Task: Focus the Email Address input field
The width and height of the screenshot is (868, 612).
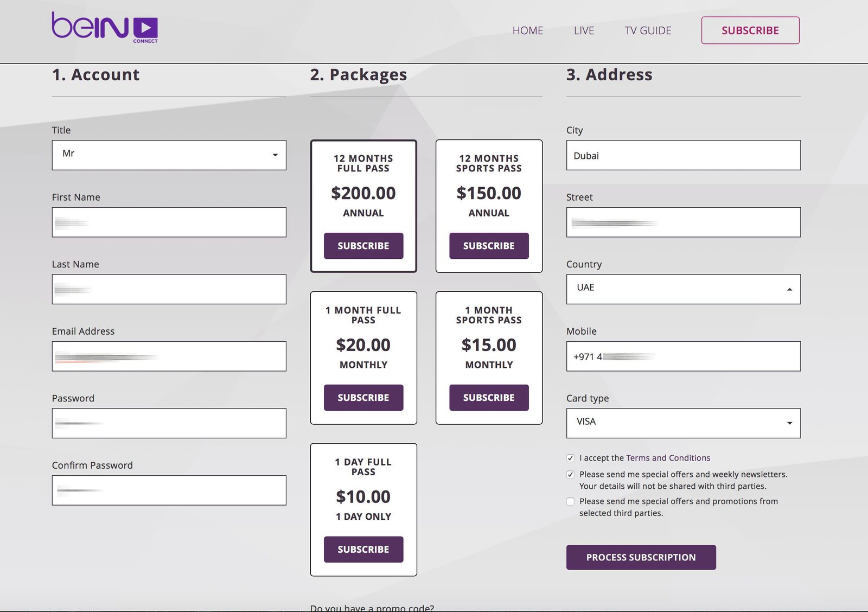Action: click(x=169, y=356)
